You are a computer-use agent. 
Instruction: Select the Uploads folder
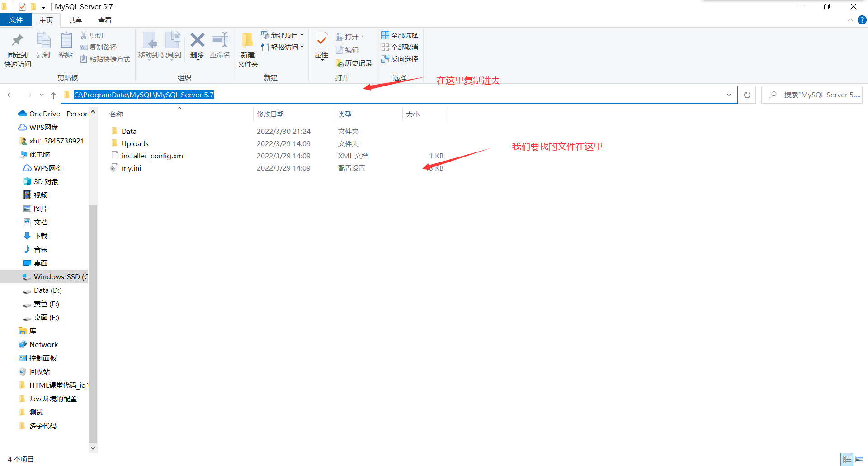click(x=135, y=143)
